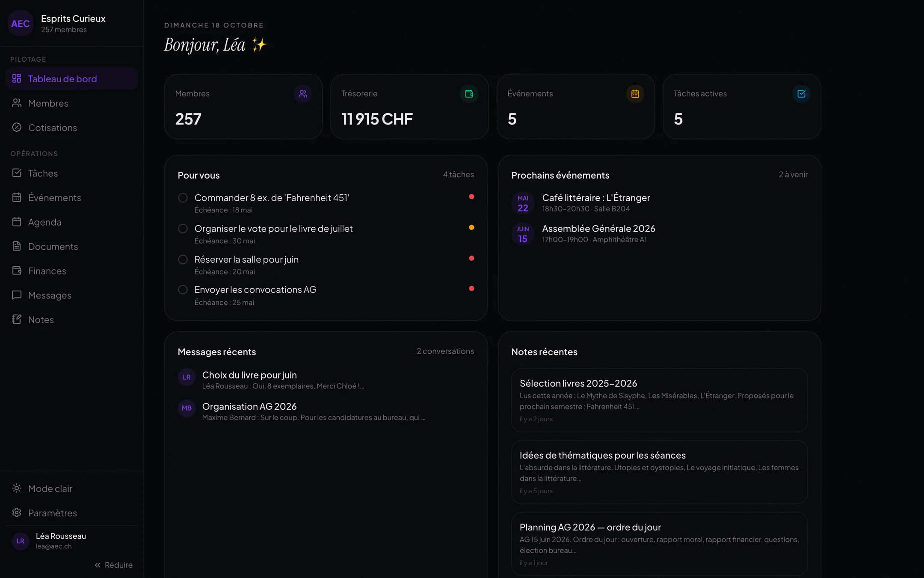The height and width of the screenshot is (578, 924).
Task: Click the checkbox icon on Tâches actives card
Action: pos(801,94)
